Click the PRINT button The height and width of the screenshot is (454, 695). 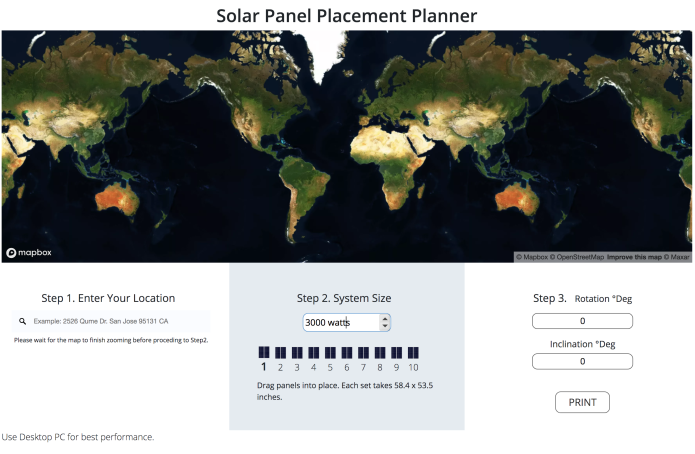tap(582, 402)
